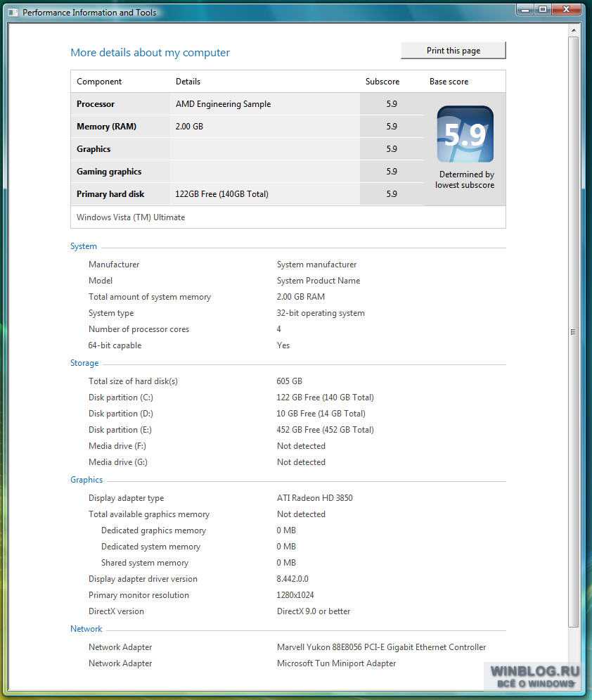Click the Disk partition (D:) label

(120, 414)
